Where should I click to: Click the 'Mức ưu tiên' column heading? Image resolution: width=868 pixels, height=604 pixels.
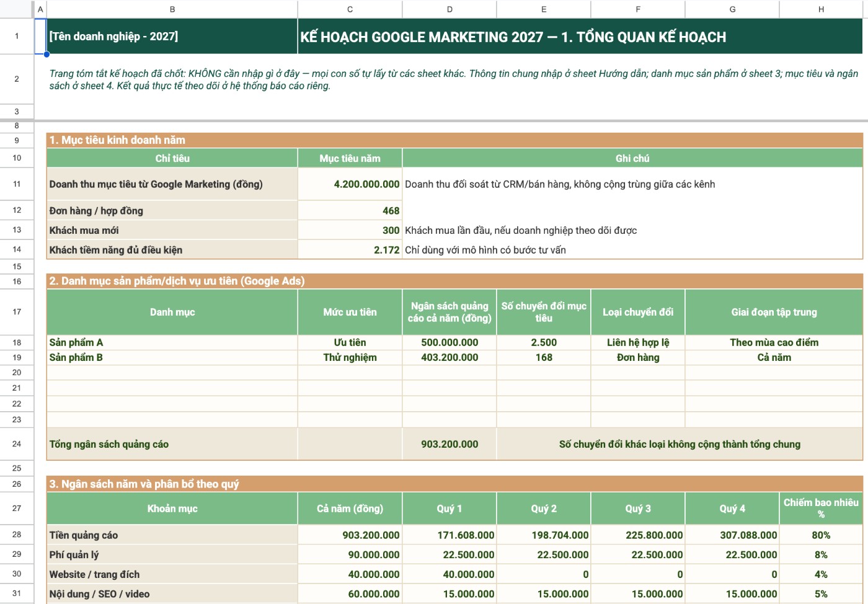[350, 312]
